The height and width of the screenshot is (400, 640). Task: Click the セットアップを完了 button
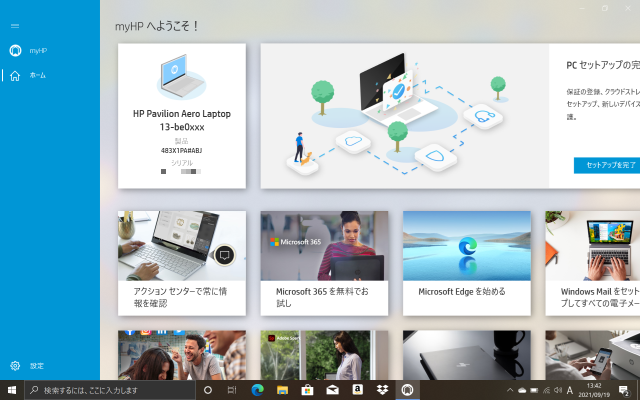click(x=607, y=165)
